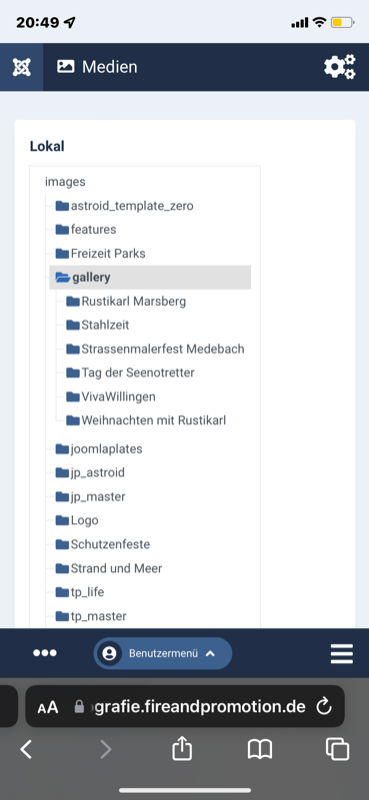Tap the three-dots more options icon

(45, 653)
